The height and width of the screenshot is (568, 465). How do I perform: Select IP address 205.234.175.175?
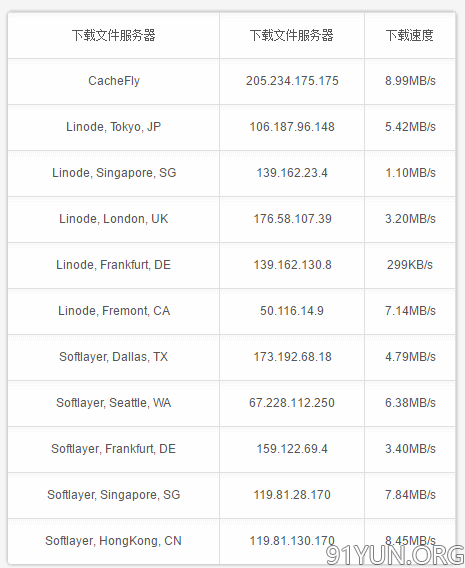click(292, 81)
